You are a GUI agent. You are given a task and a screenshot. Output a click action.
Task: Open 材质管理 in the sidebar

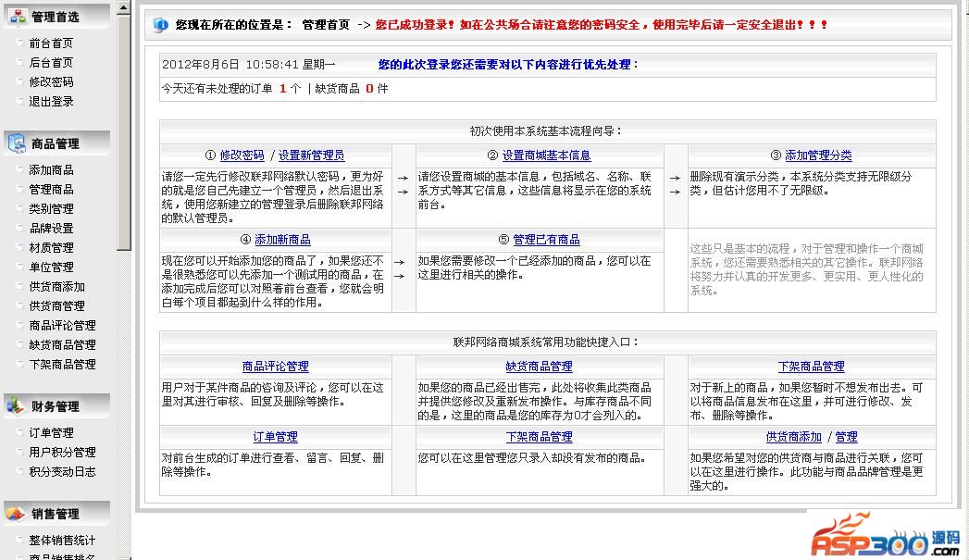coord(51,248)
